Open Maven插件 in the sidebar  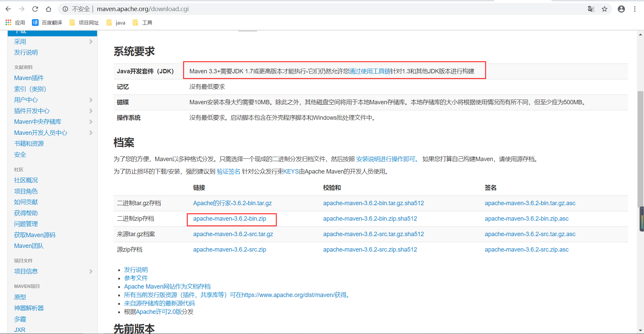(x=29, y=78)
